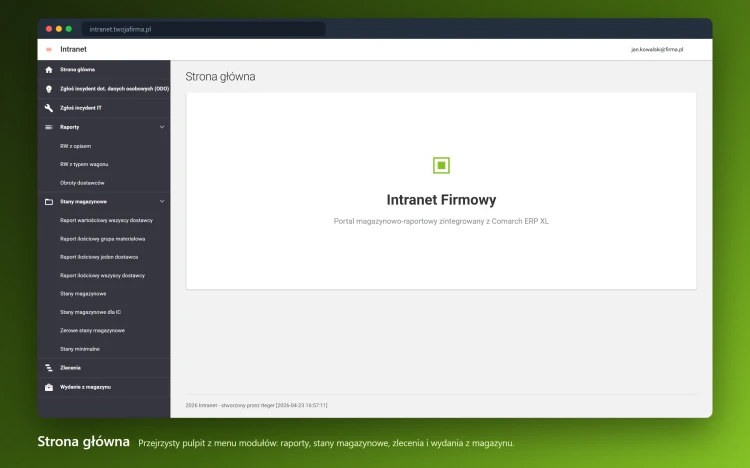This screenshot has height=468, width=750.
Task: Open Raport wartościowy wszyscy dostawcy
Action: pyautogui.click(x=106, y=220)
